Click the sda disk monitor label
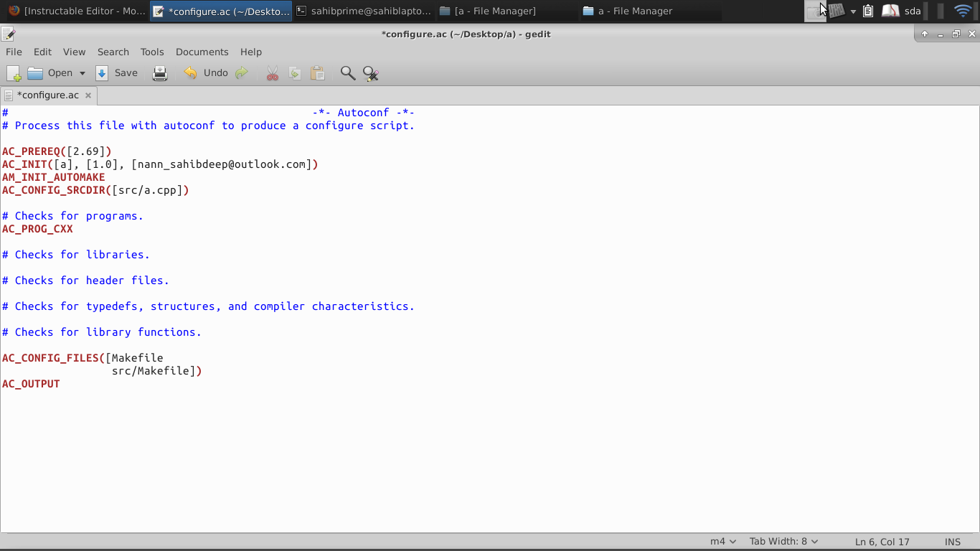 coord(913,11)
